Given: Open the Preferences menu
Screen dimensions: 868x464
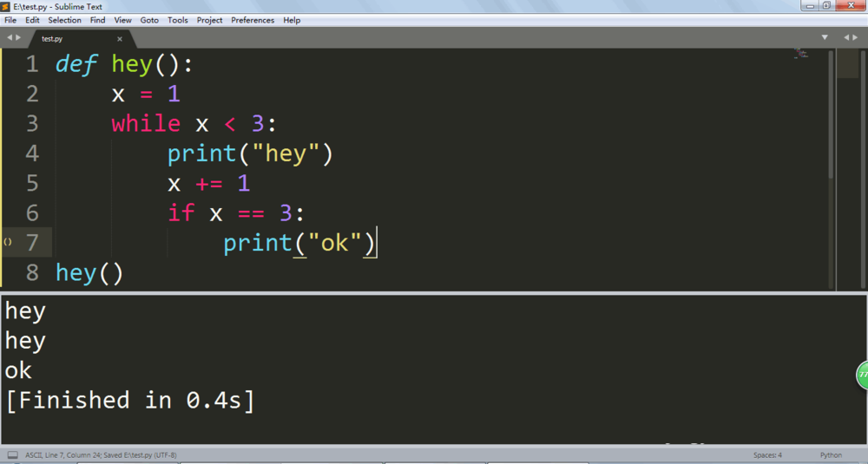Looking at the screenshot, I should point(252,20).
